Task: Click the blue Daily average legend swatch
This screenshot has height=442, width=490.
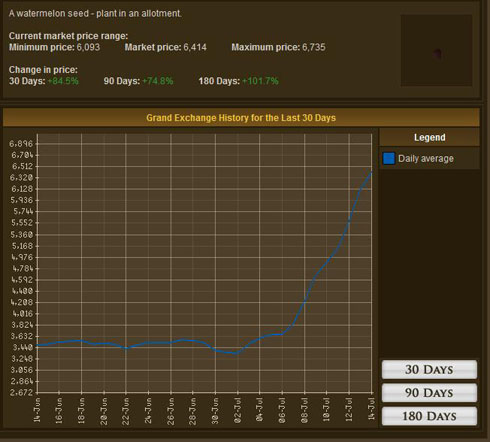Action: (x=389, y=158)
